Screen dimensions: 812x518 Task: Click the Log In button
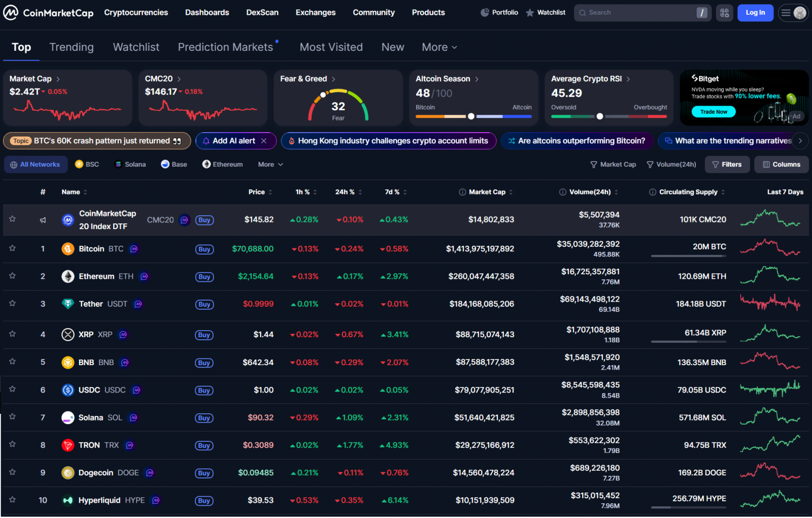point(755,13)
